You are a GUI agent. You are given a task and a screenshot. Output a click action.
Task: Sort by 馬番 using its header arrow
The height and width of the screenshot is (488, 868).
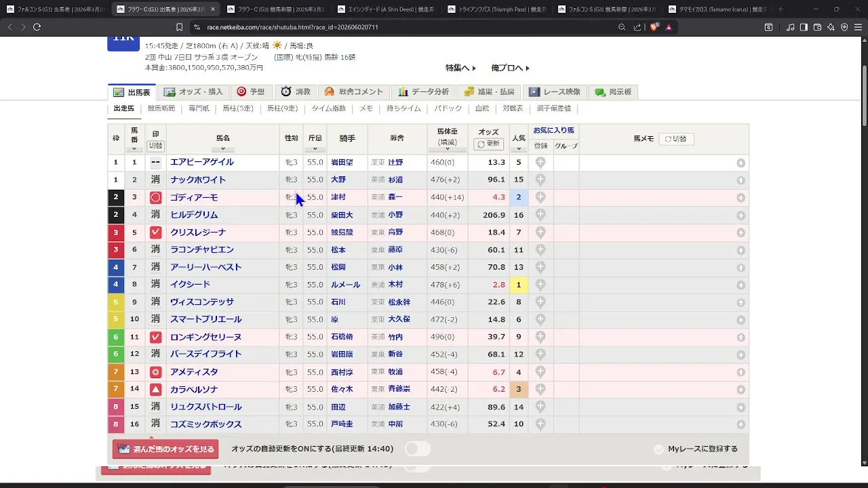tap(134, 149)
